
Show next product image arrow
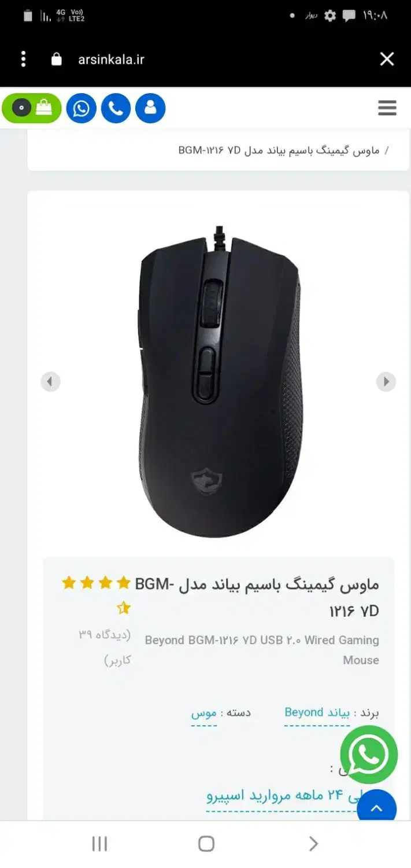pyautogui.click(x=386, y=382)
